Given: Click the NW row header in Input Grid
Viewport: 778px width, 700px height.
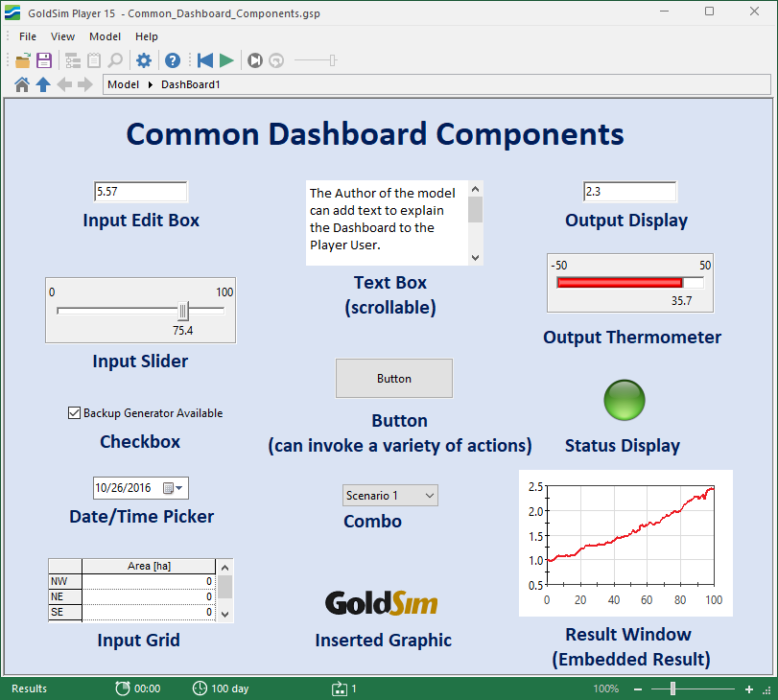Looking at the screenshot, I should coord(65,581).
